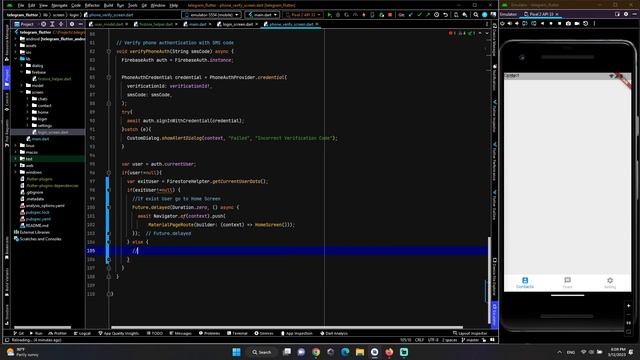The image size is (640, 360).
Task: Open the device selector emulator-5554 dropdown
Action: coord(211,15)
